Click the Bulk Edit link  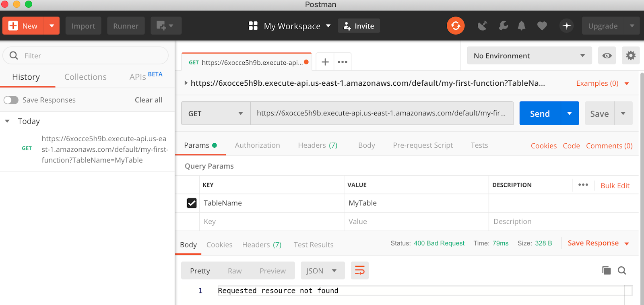(615, 185)
